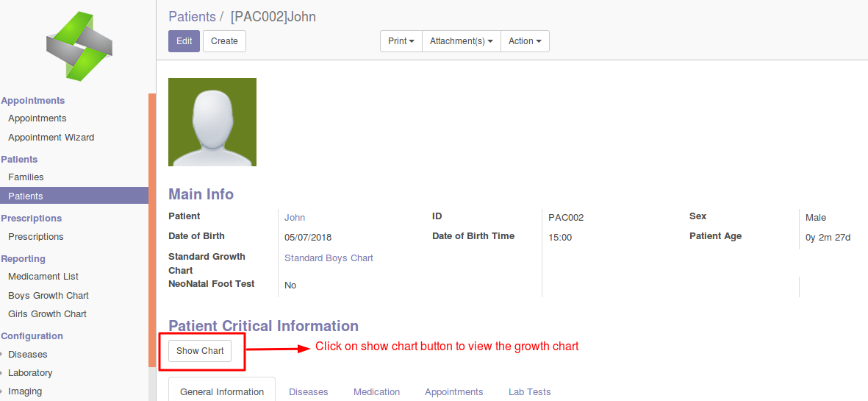Click birth time value 15:00
This screenshot has height=401, width=868.
559,238
